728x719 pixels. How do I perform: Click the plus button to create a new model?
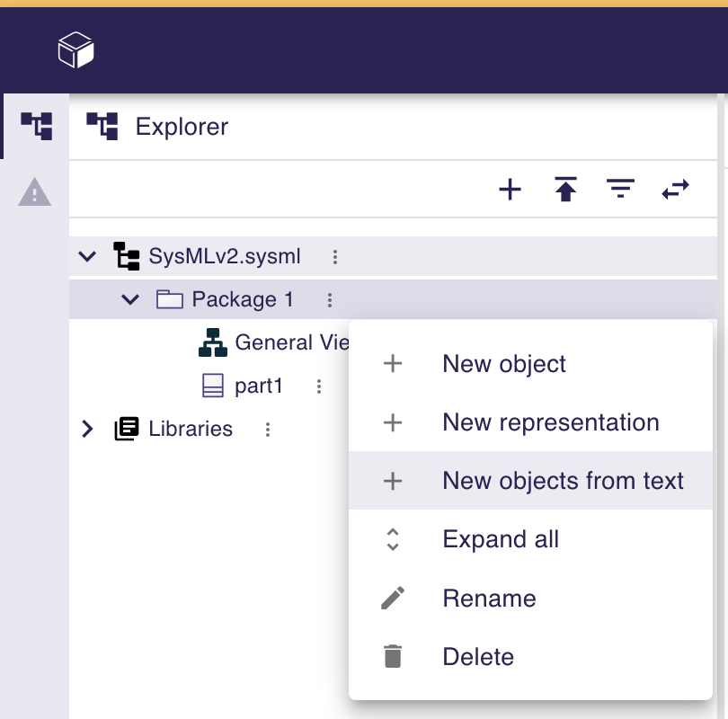coord(510,190)
